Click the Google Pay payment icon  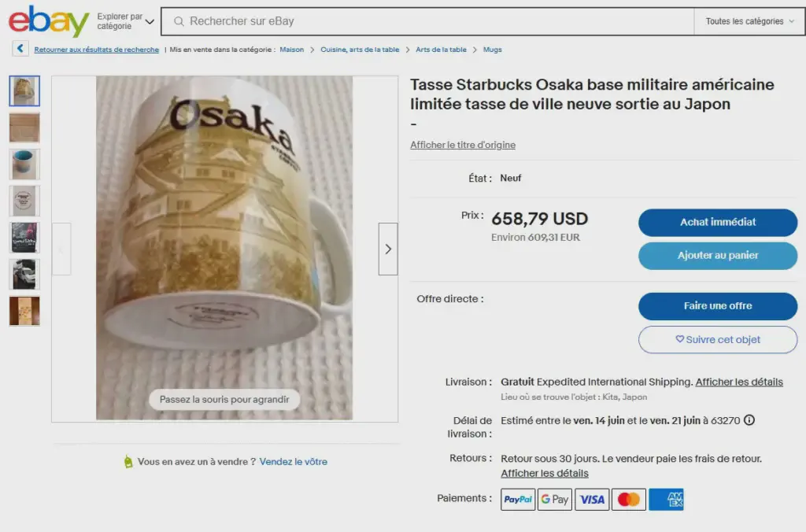coord(555,499)
